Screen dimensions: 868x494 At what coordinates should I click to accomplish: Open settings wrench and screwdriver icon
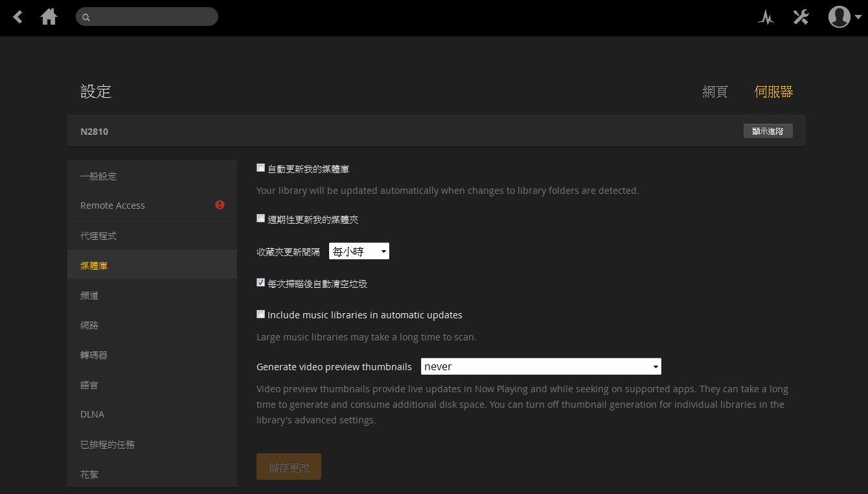[801, 17]
